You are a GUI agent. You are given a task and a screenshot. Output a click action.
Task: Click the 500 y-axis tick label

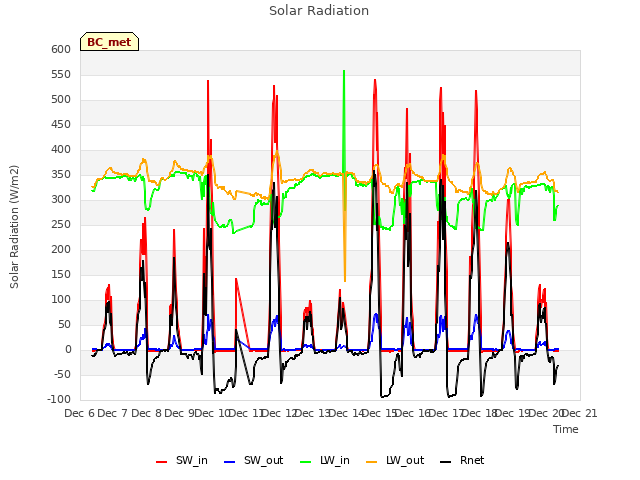pos(61,100)
